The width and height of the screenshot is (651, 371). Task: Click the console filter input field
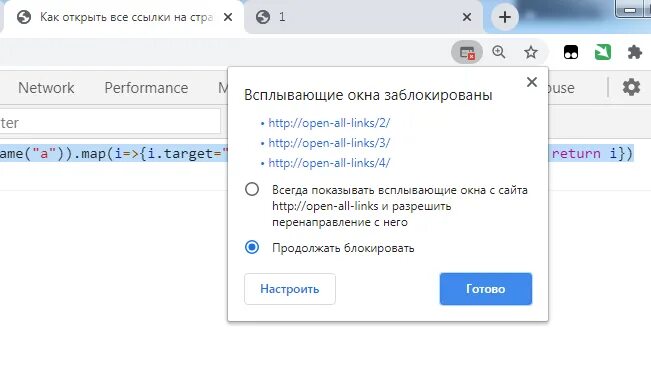click(110, 122)
